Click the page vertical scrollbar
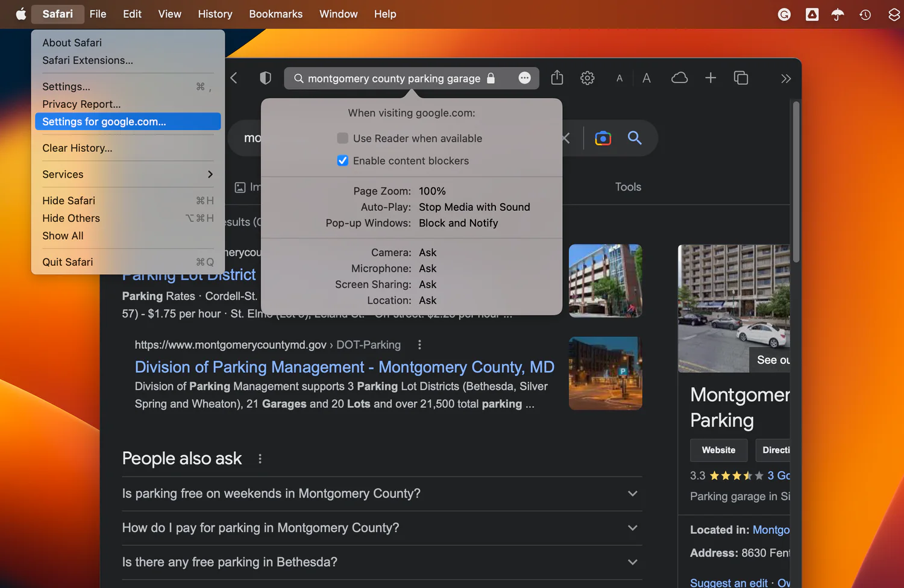 click(x=796, y=182)
